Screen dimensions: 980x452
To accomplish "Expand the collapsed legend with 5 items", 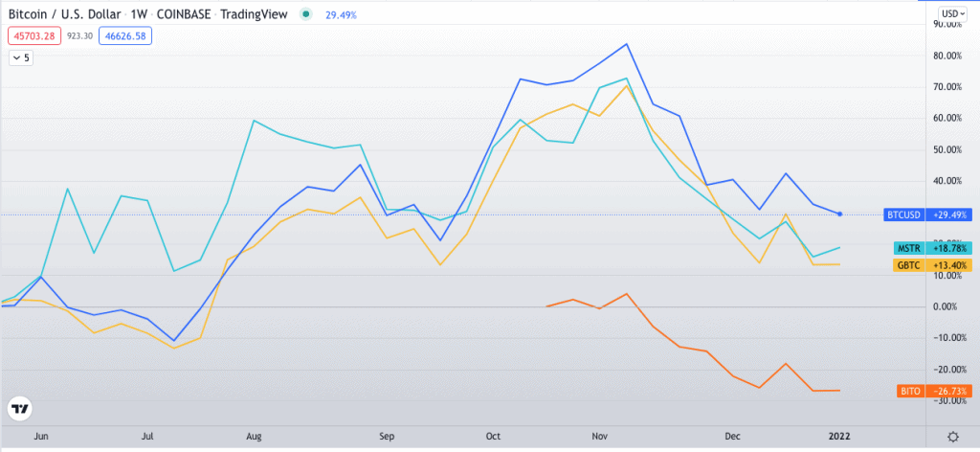I will (x=21, y=58).
